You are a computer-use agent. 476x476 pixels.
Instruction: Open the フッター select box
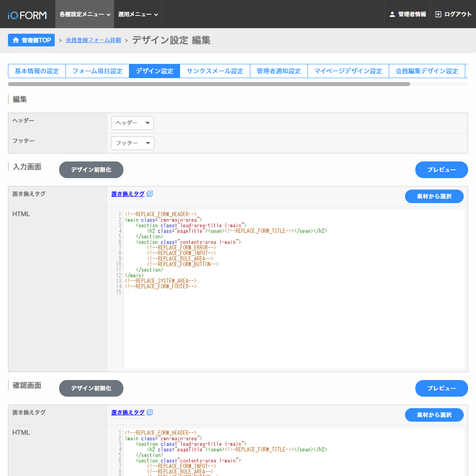(132, 143)
